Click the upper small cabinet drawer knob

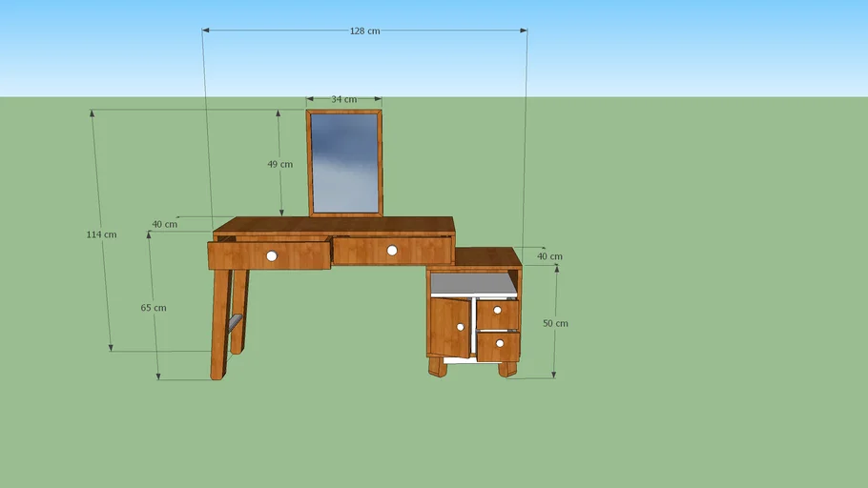pyautogui.click(x=497, y=311)
